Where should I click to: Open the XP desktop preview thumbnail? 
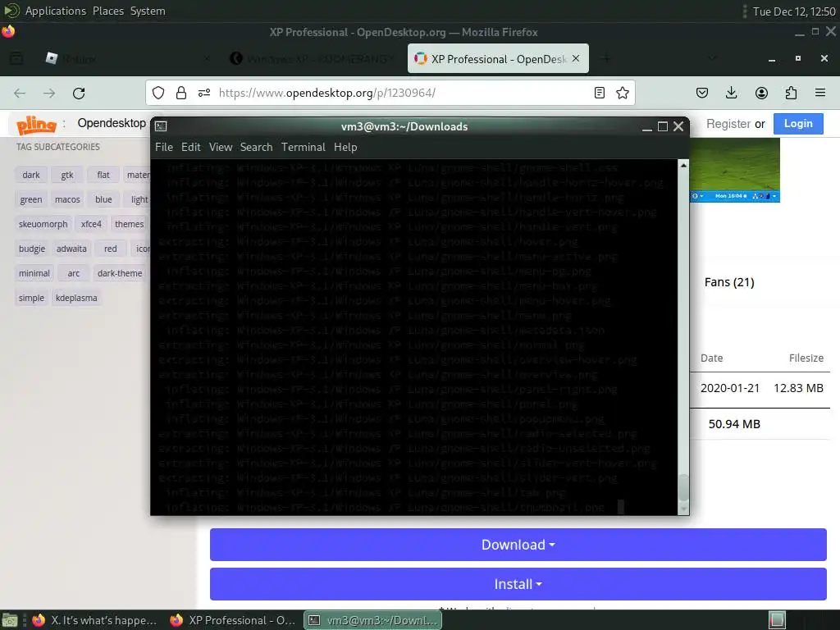[734, 171]
